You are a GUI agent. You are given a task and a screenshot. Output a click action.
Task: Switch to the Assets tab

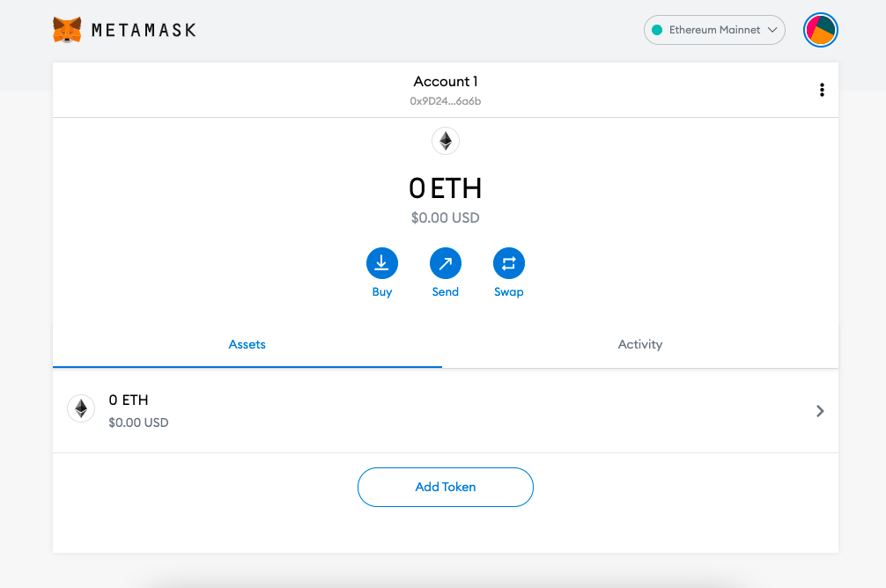click(247, 344)
